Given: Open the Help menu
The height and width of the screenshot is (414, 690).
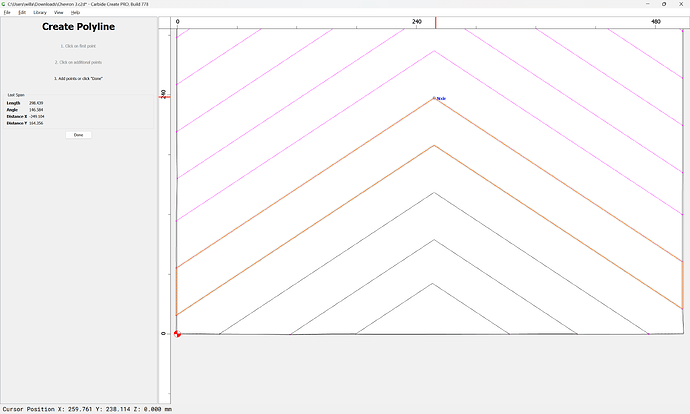Looking at the screenshot, I should pyautogui.click(x=76, y=12).
